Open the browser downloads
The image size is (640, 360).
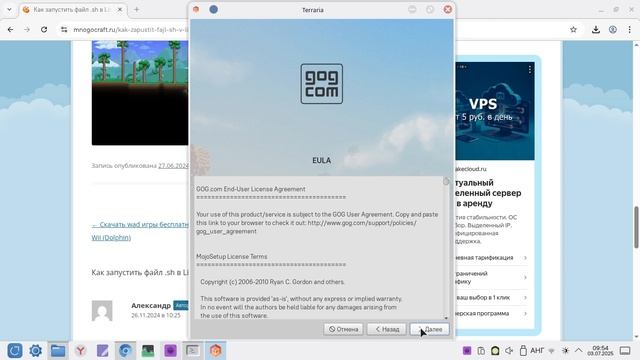pos(596,29)
